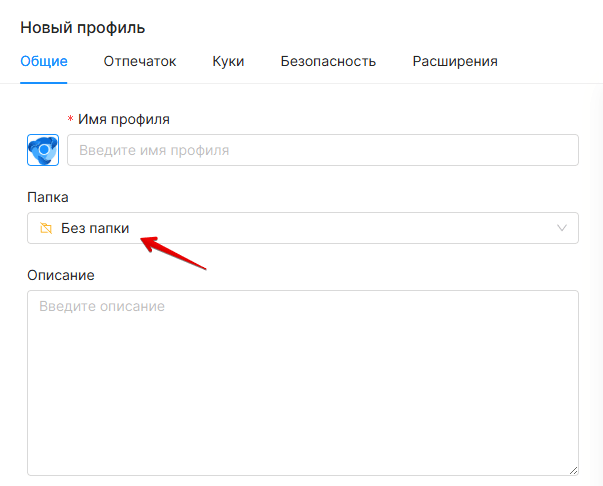
Task: Click into the Введите описание text area
Action: (x=303, y=383)
